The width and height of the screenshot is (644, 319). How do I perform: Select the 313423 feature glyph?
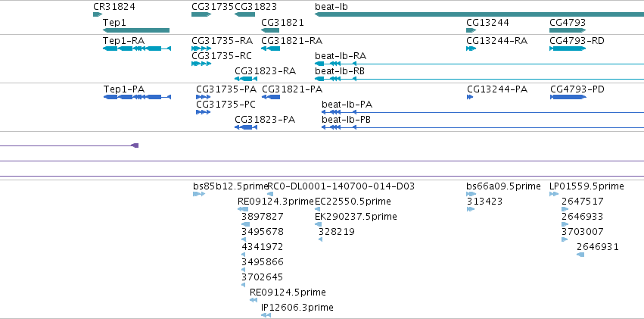tap(471, 209)
